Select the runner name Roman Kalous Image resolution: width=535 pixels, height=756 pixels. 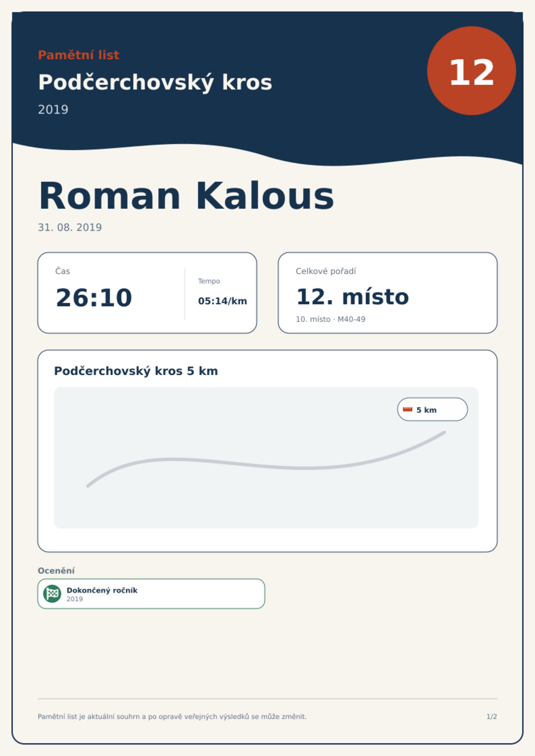point(186,196)
